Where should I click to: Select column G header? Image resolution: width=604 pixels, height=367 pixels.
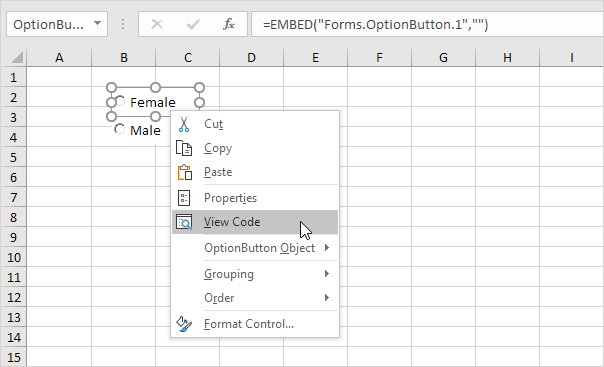[x=443, y=57]
